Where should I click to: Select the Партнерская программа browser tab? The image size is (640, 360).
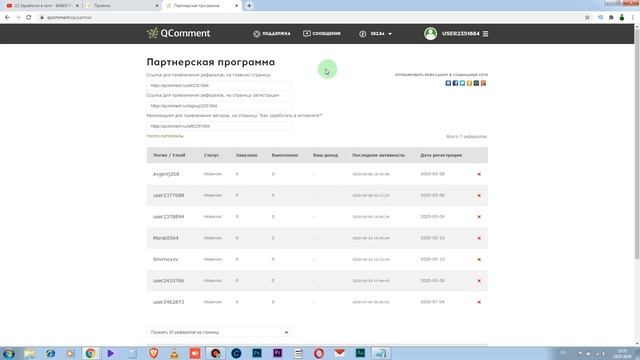(x=201, y=6)
